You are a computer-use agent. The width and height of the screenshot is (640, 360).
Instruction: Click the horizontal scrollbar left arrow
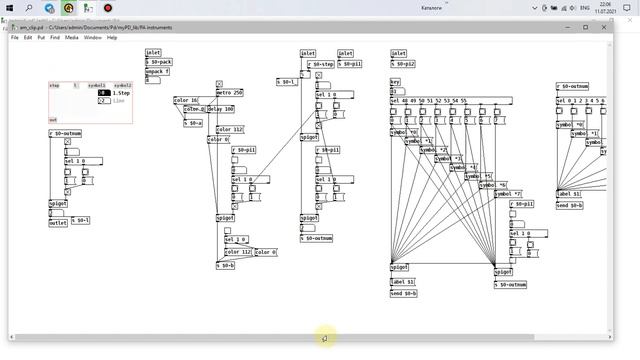(x=11, y=337)
